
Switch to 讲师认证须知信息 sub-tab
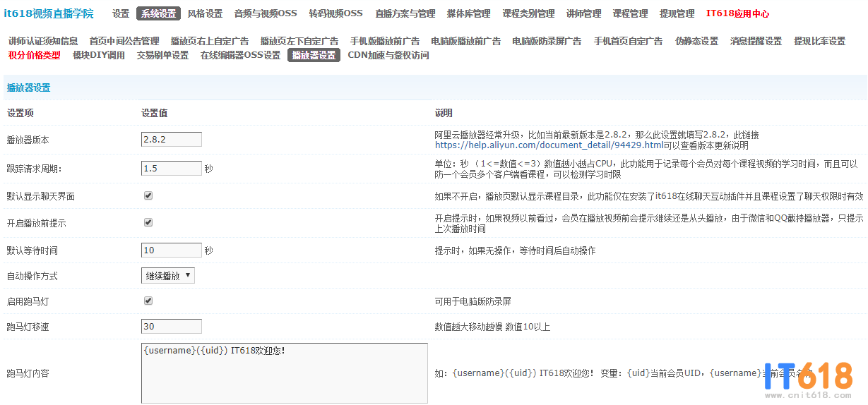[44, 41]
